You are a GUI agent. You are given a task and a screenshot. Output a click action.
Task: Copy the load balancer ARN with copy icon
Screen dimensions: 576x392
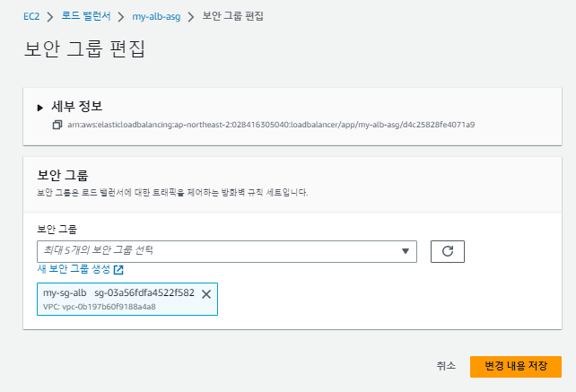[57, 125]
